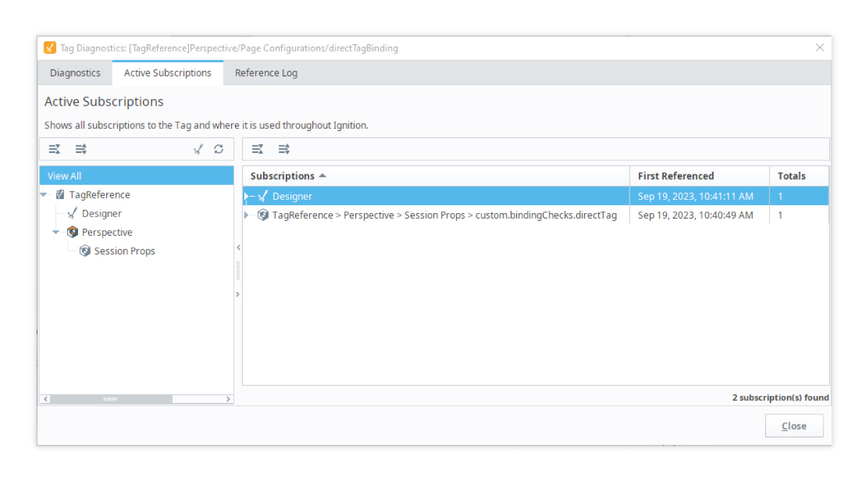Open the Reference Log tab
Viewport: 868px width, 497px height.
pos(266,73)
